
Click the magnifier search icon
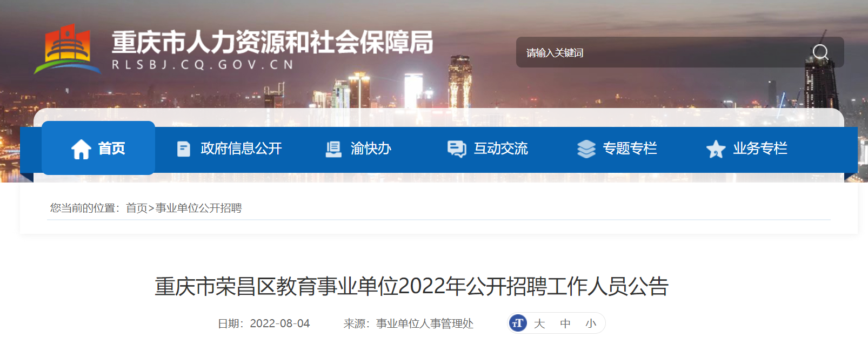(820, 52)
